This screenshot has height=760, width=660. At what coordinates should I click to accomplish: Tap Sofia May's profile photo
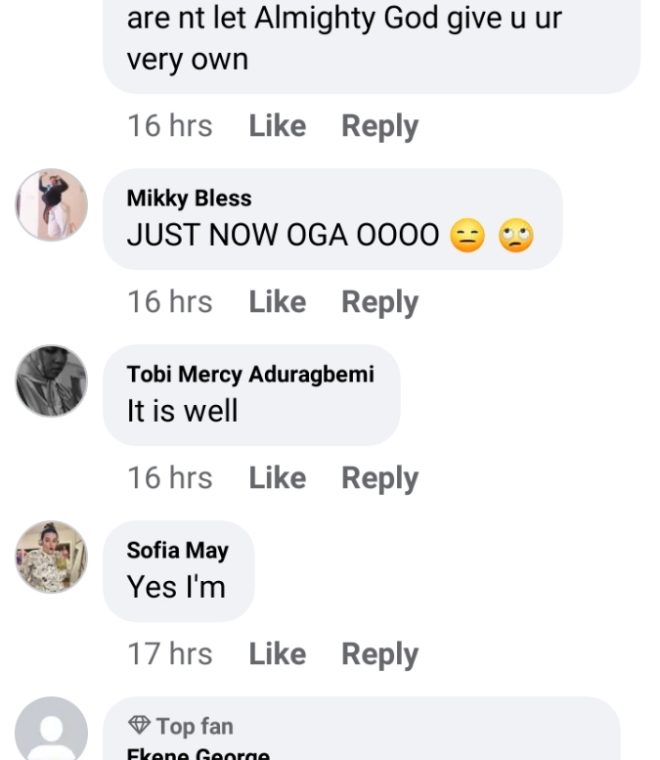(51, 557)
